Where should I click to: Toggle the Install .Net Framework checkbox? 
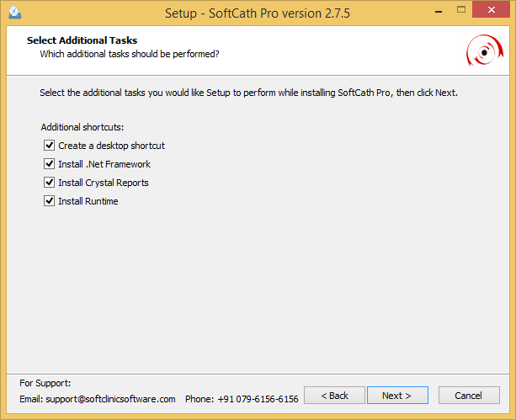point(49,164)
